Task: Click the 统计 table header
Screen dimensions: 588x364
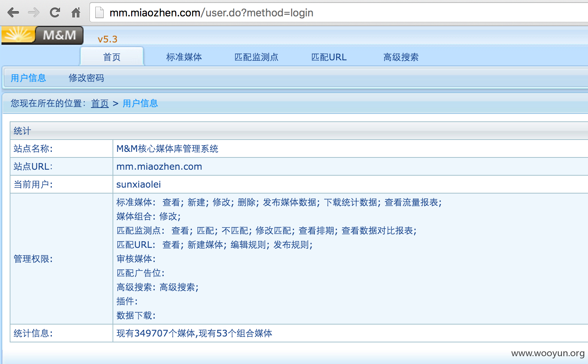Action: (299, 131)
